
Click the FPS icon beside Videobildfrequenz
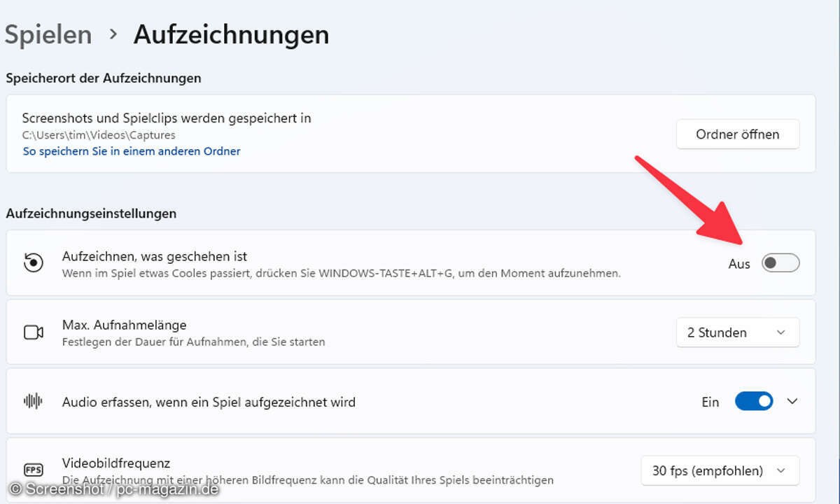(x=33, y=470)
